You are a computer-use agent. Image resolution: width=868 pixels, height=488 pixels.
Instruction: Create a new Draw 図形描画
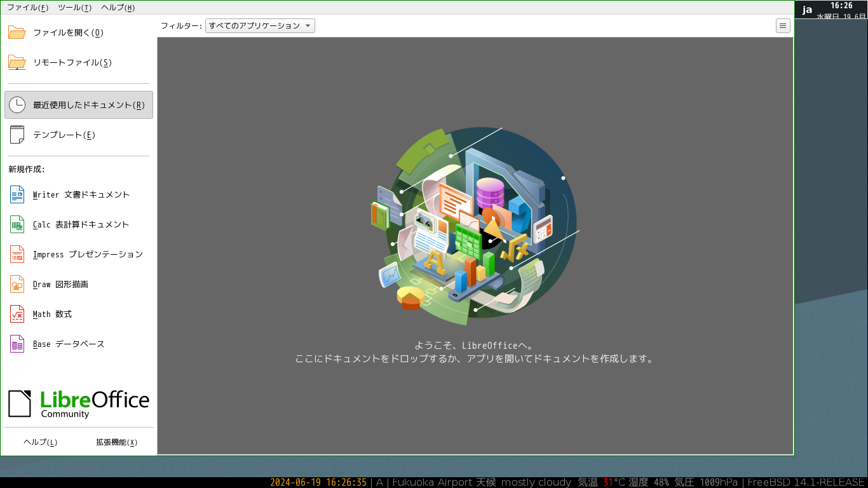pos(60,284)
